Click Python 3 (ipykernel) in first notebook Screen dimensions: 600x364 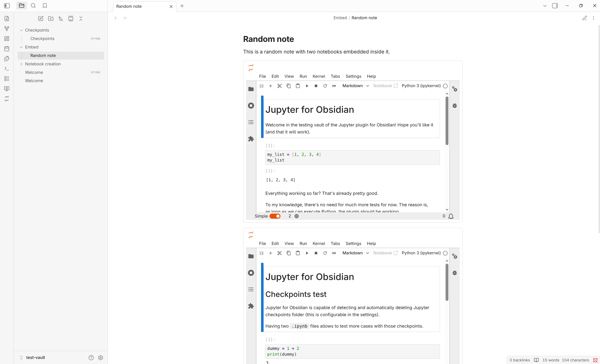pyautogui.click(x=421, y=86)
